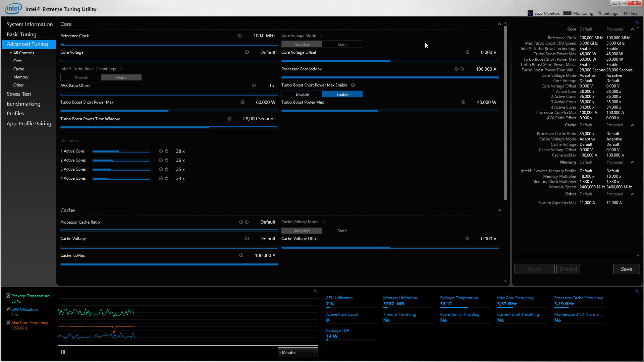
Task: Open Settings via the wrench icon
Action: point(600,13)
